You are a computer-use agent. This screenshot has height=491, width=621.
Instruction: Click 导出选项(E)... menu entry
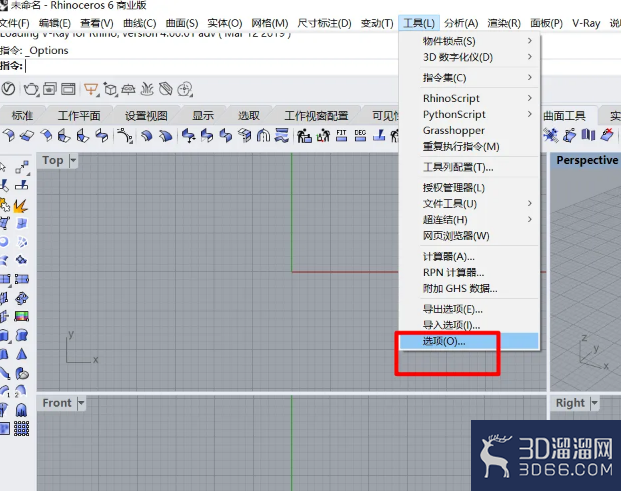(x=469, y=309)
